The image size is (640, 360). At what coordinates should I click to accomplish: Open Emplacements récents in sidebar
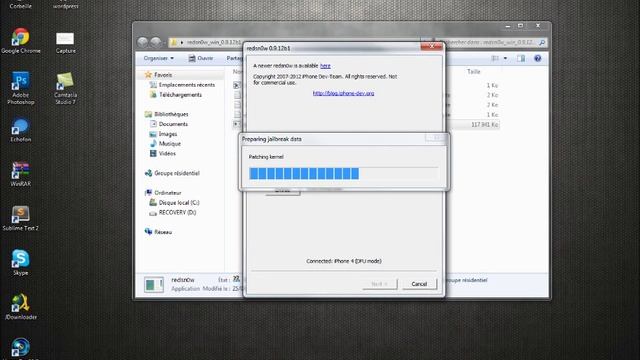click(x=182, y=85)
